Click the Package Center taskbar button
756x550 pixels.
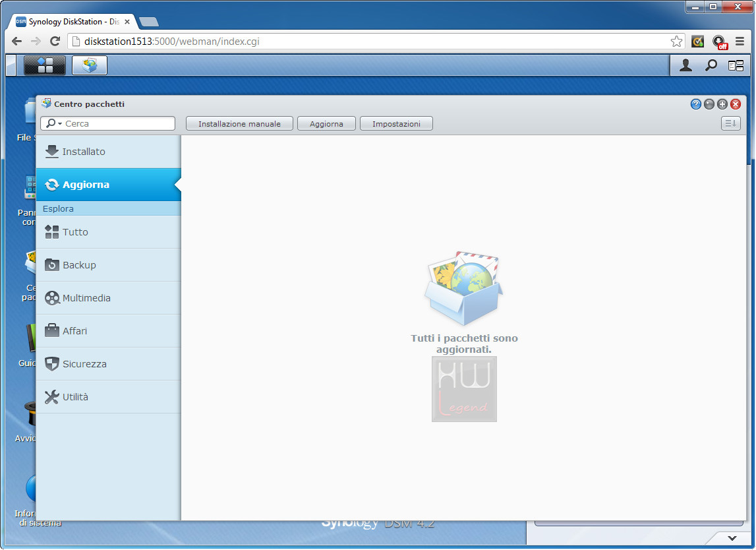90,65
